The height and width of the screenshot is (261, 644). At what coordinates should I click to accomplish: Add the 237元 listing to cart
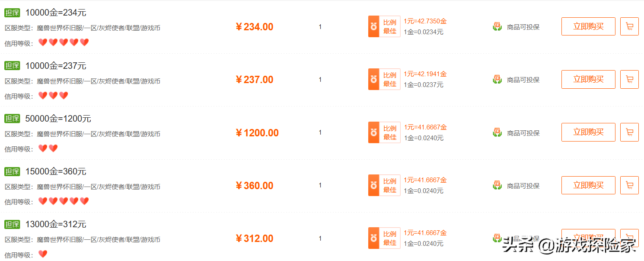click(629, 79)
